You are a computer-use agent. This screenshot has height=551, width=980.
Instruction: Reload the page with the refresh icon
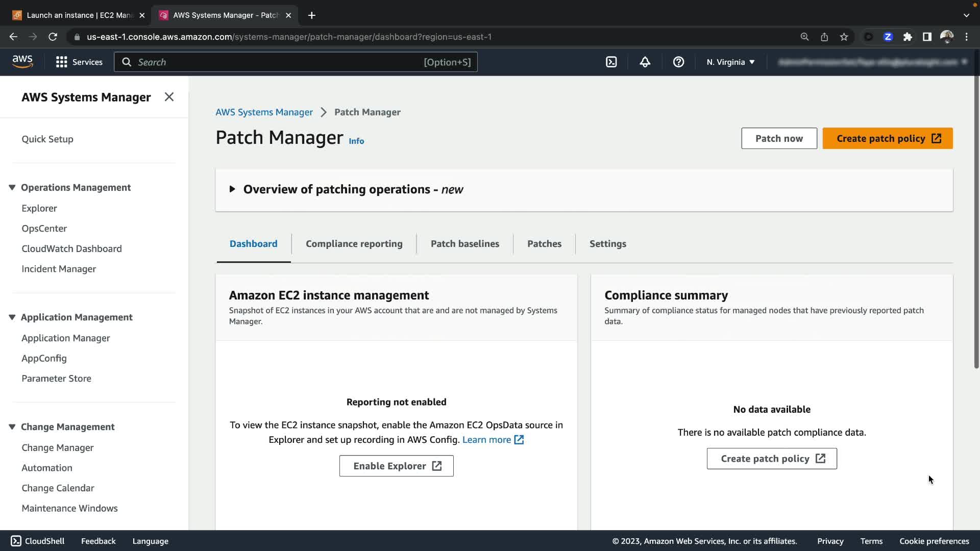coord(53,37)
